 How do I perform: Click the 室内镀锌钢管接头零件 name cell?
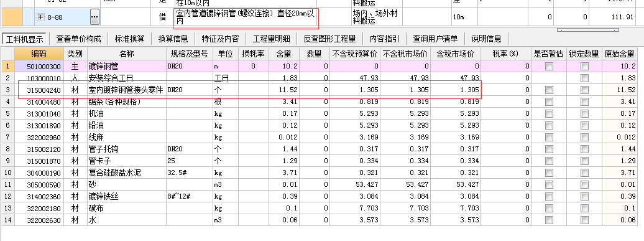[127, 90]
